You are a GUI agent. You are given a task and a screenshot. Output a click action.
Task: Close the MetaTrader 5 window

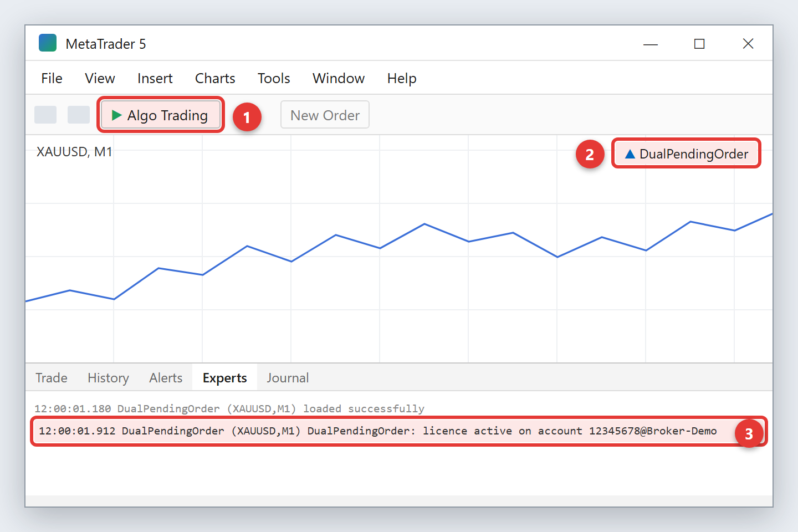pyautogui.click(x=748, y=44)
